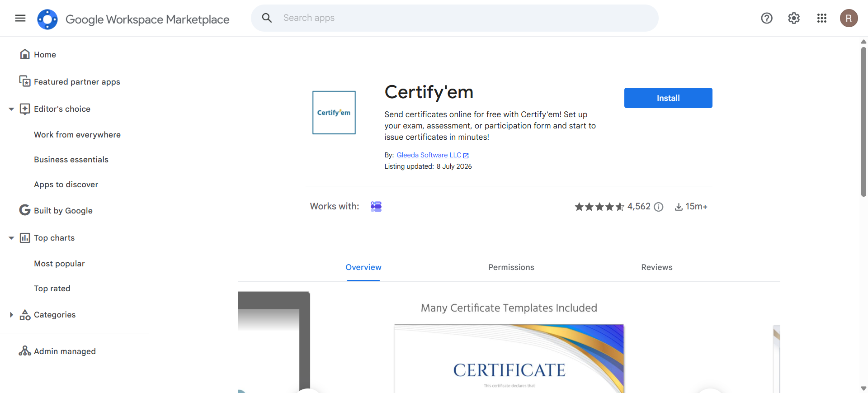Click the Google Forms works-with icon
The height and width of the screenshot is (393, 868).
click(376, 207)
